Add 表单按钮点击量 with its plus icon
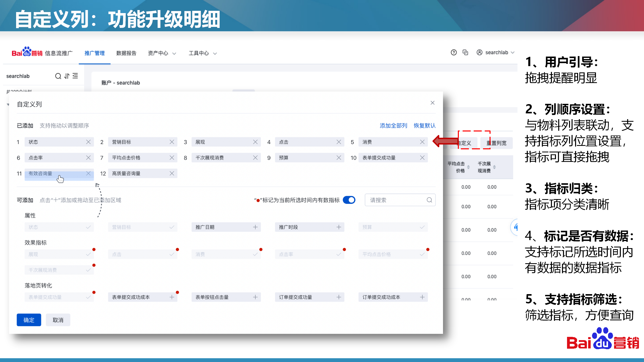The width and height of the screenshot is (644, 362). pyautogui.click(x=255, y=297)
